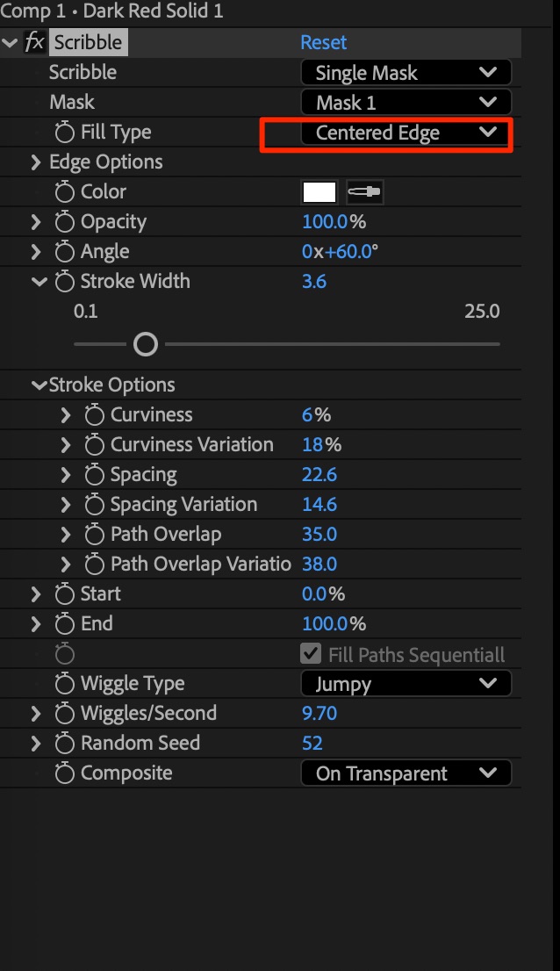
Task: Click the Opacity stopwatch icon
Action: (65, 222)
